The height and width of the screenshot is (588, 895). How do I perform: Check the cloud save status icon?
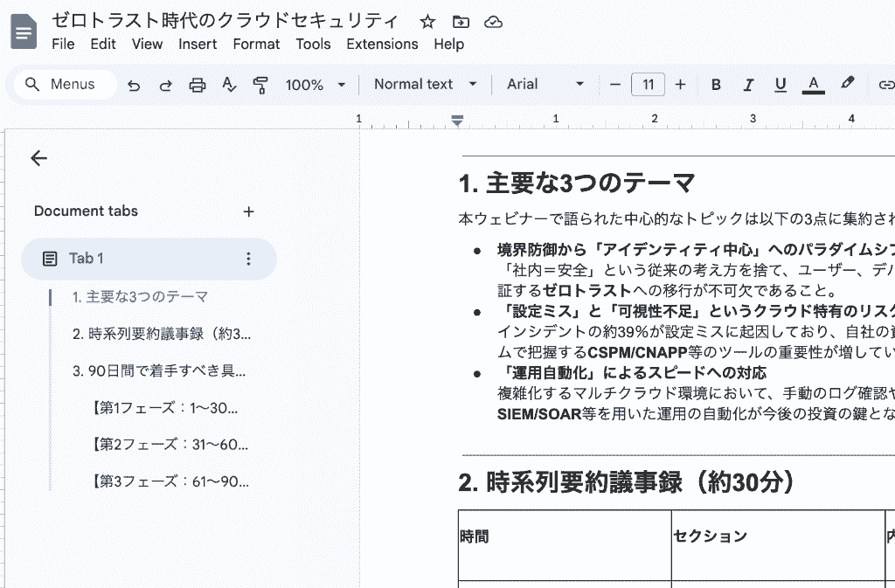[493, 22]
